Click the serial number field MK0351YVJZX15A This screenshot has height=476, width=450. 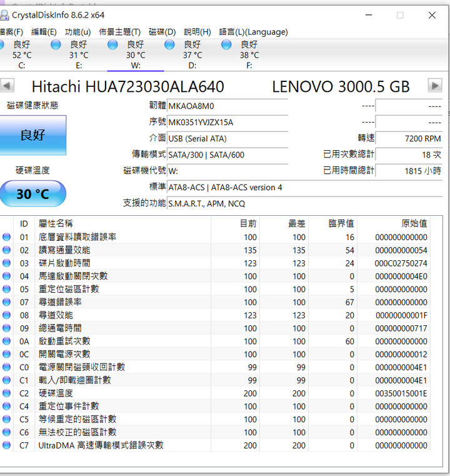(x=227, y=123)
